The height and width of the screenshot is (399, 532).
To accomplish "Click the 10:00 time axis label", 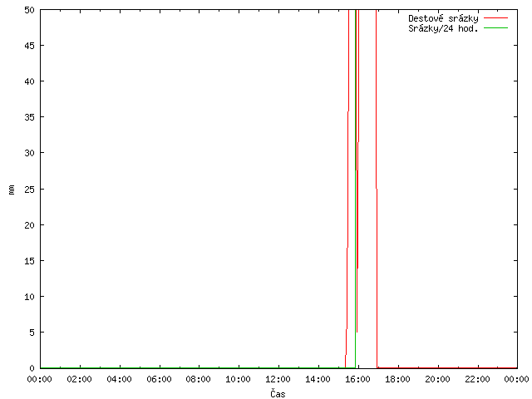I will (239, 379).
